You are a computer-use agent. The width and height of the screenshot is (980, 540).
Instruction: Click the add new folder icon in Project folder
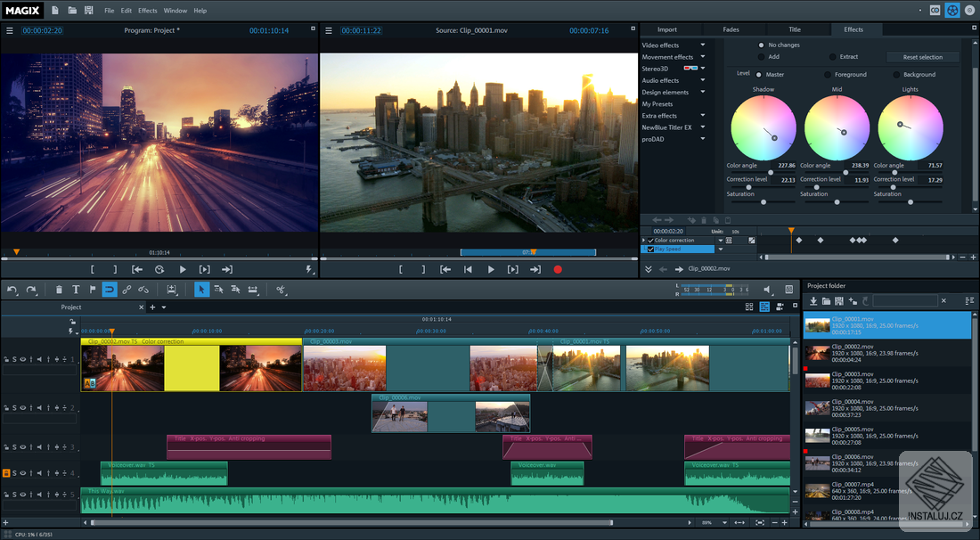click(x=853, y=301)
